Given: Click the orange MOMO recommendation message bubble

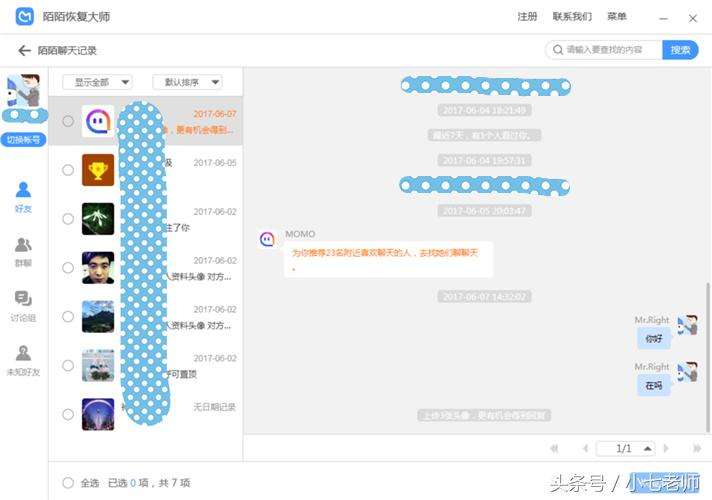Looking at the screenshot, I should (388, 259).
